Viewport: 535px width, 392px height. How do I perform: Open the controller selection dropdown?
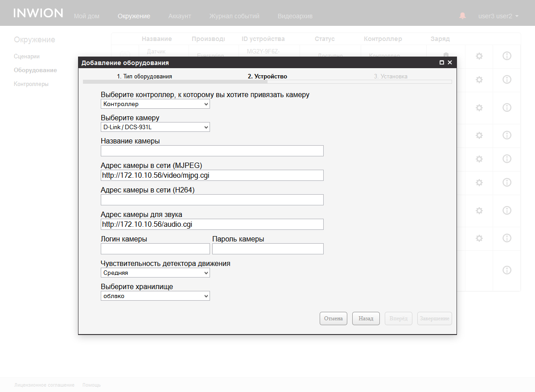[155, 104]
